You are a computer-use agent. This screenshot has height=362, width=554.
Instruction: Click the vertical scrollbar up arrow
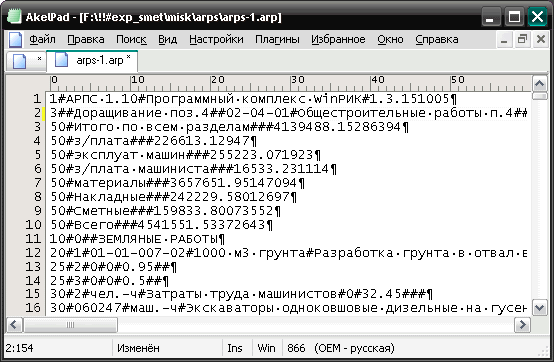click(x=540, y=84)
